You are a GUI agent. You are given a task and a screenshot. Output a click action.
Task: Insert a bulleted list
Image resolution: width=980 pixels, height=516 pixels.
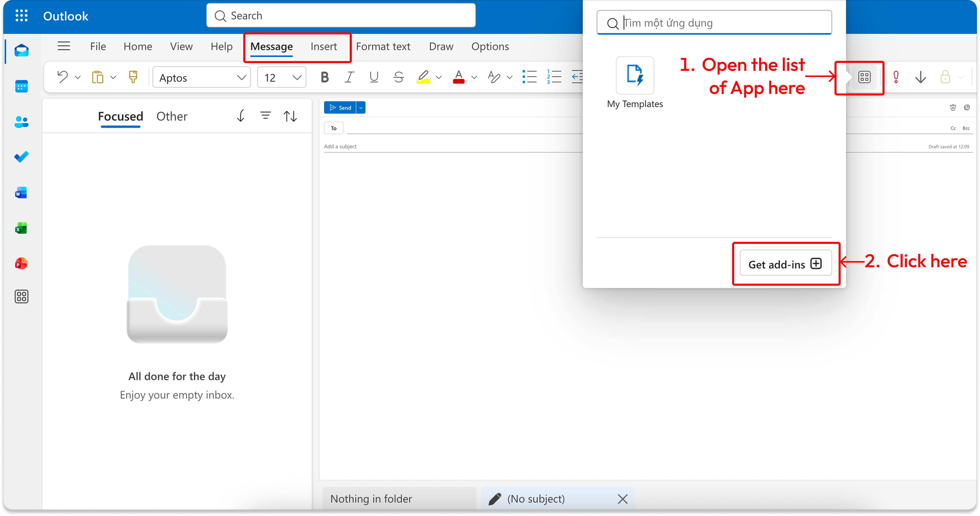(x=529, y=77)
